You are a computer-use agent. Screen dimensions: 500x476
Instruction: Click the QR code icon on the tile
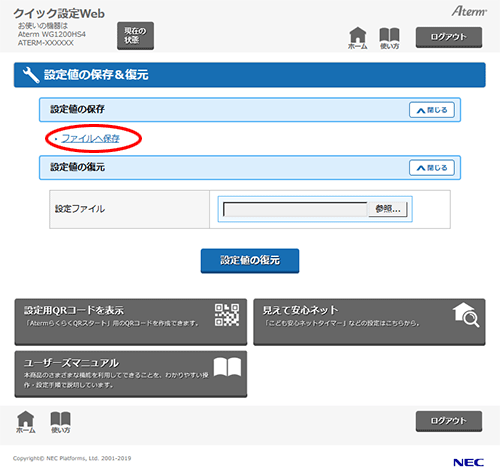tap(227, 315)
